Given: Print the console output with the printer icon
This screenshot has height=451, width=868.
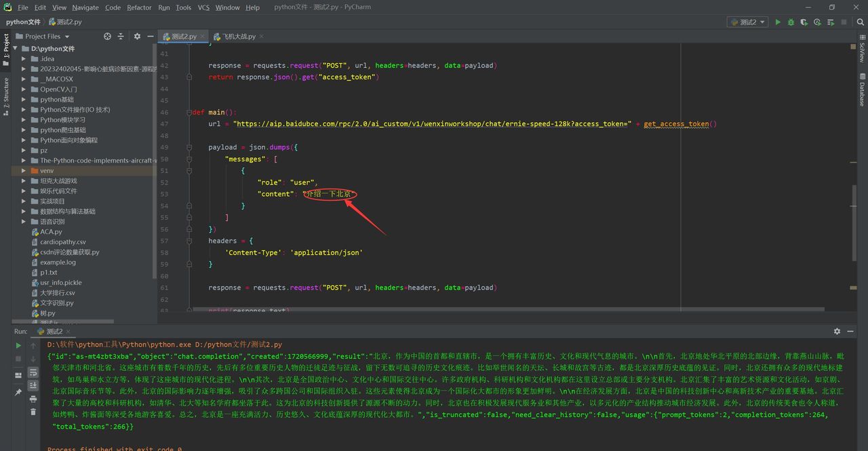Looking at the screenshot, I should pos(33,399).
